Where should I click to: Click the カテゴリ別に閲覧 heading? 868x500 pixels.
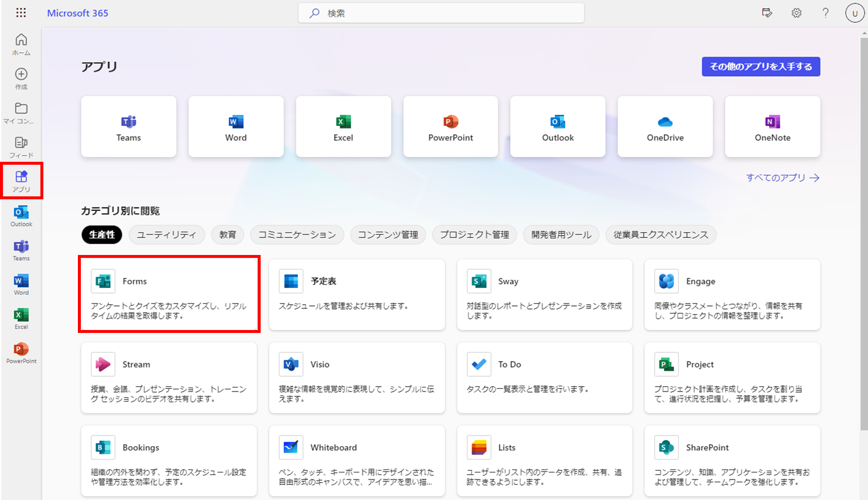(121, 211)
